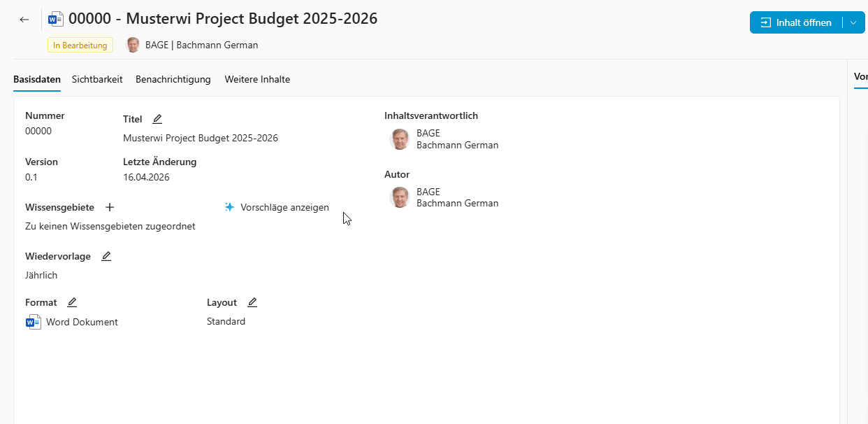Open the BAGE avatar in the header

tap(133, 44)
